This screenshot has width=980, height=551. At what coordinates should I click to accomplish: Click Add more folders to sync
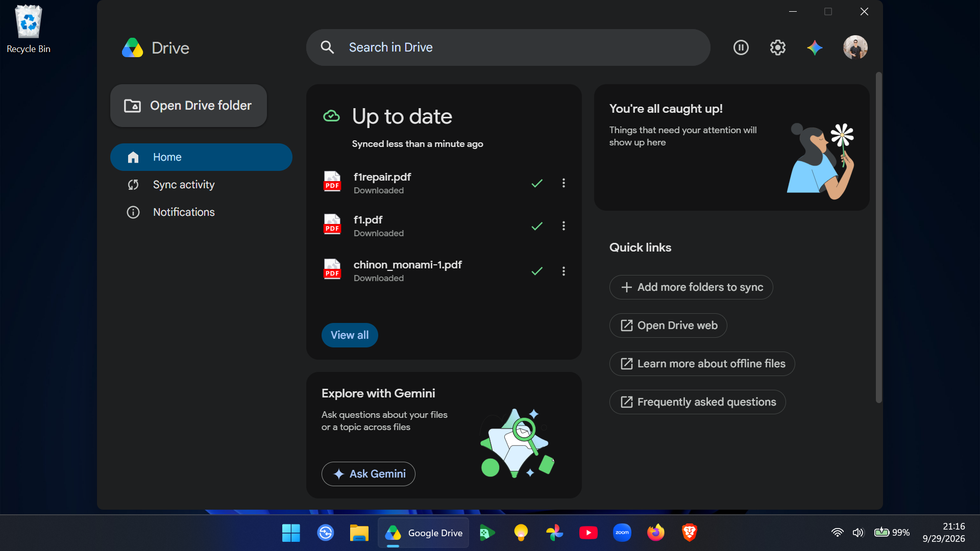691,287
